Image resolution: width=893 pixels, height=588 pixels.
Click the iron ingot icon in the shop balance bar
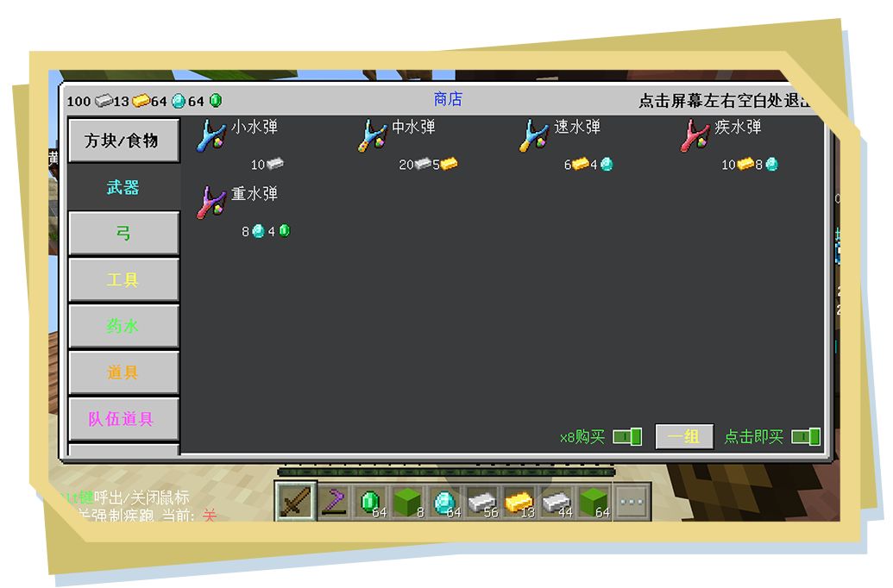(104, 101)
